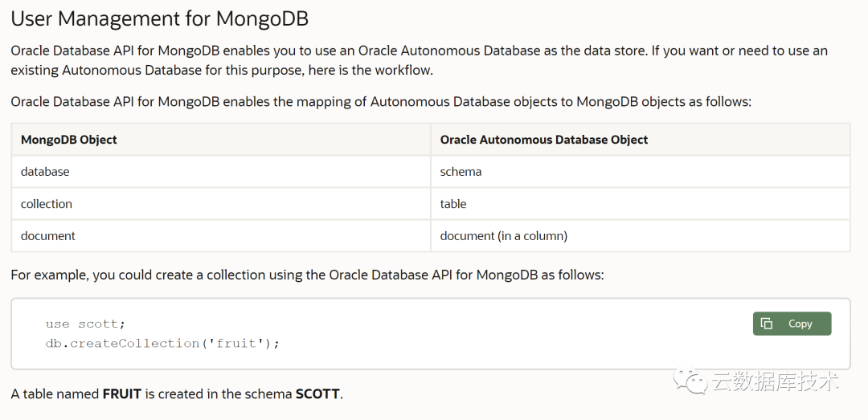
Task: Select the 'User Management for MongoDB' heading
Action: coord(160,18)
